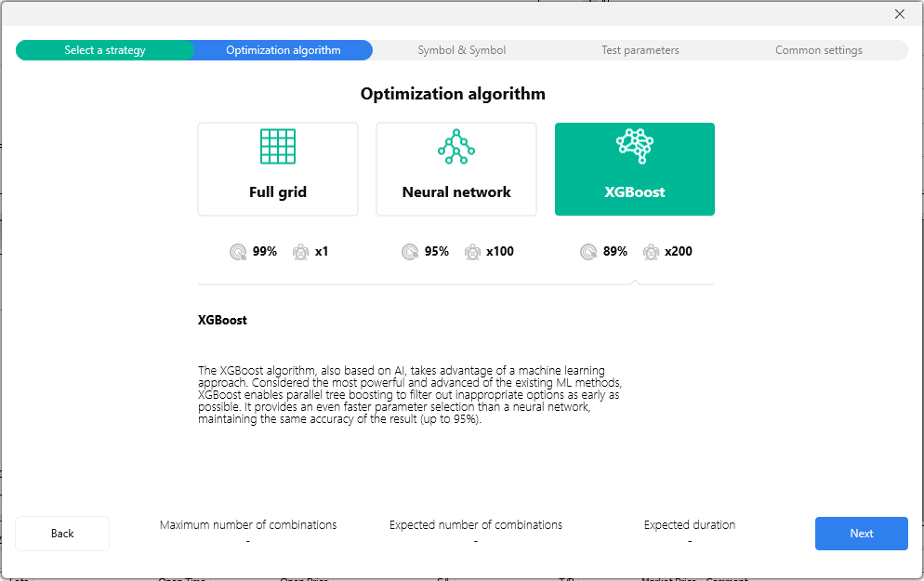
Task: Click the speed icon beside x200
Action: click(x=650, y=251)
